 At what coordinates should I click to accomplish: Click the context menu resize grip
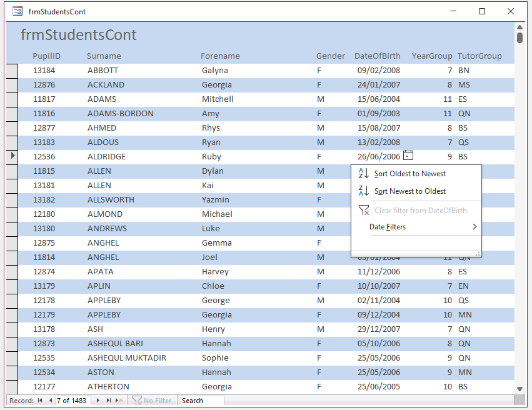pyautogui.click(x=478, y=254)
